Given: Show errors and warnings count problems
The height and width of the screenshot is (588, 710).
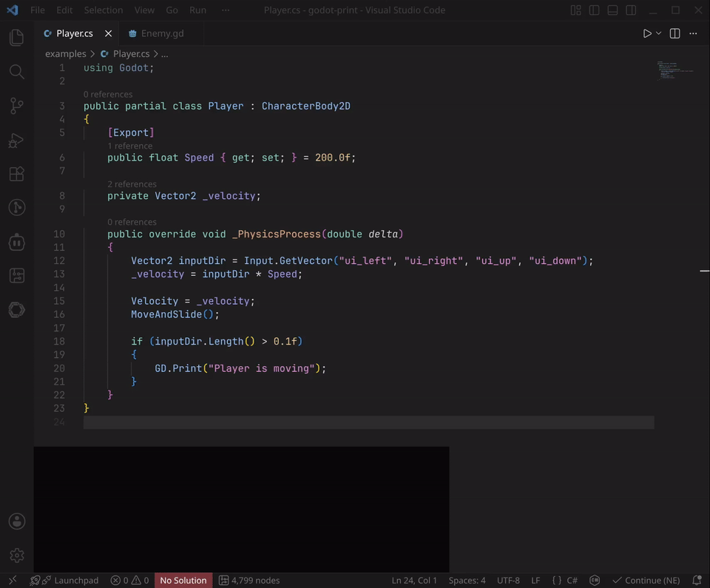Looking at the screenshot, I should pos(130,581).
